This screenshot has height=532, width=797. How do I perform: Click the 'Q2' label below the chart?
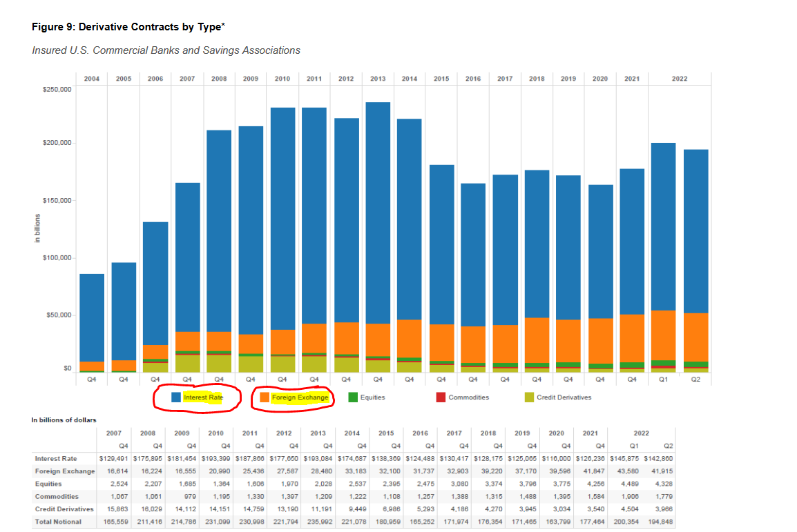(x=695, y=380)
